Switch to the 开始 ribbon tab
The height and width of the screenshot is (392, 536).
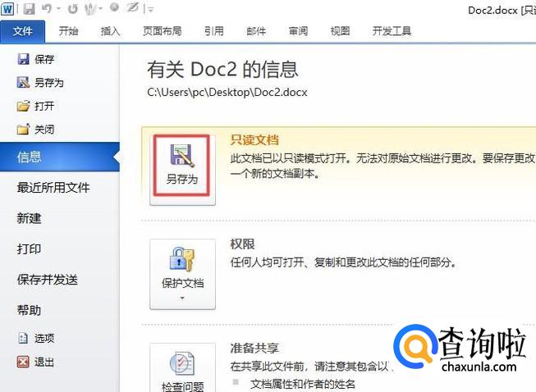click(68, 31)
